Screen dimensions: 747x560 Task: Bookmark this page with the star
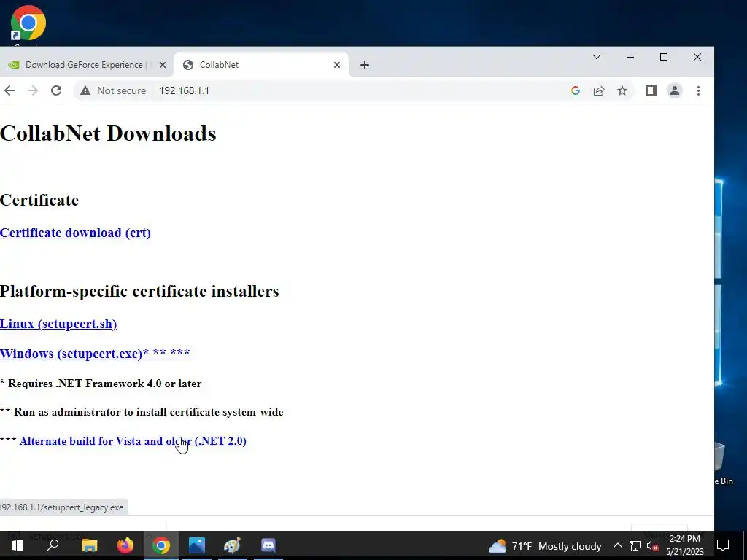(622, 90)
